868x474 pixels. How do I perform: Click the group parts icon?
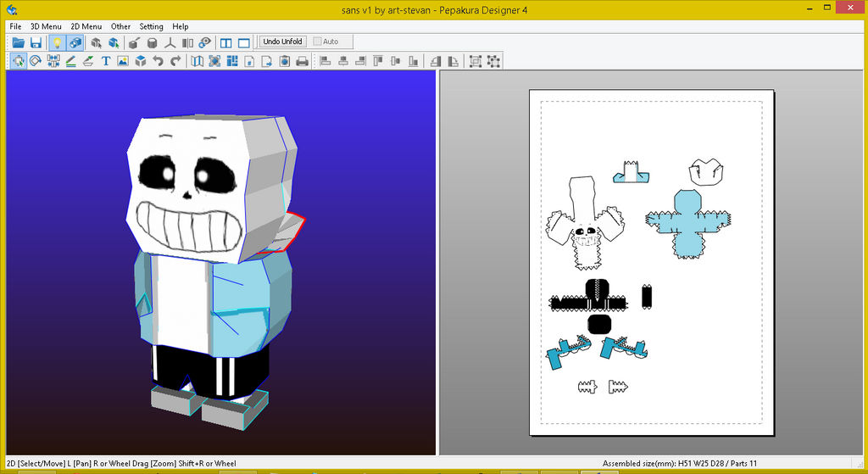coord(476,61)
